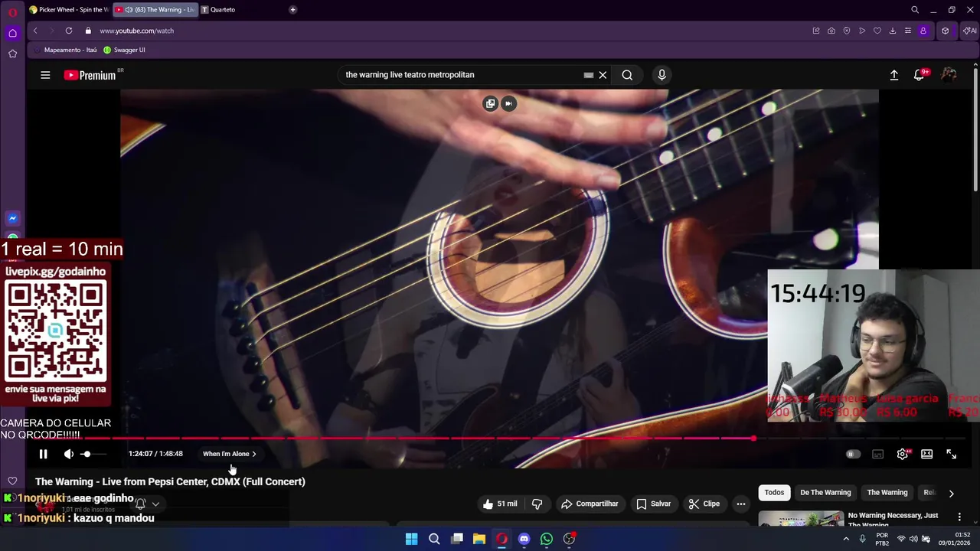Click the Compartilhar share button
This screenshot has height=551, width=980.
tap(590, 504)
